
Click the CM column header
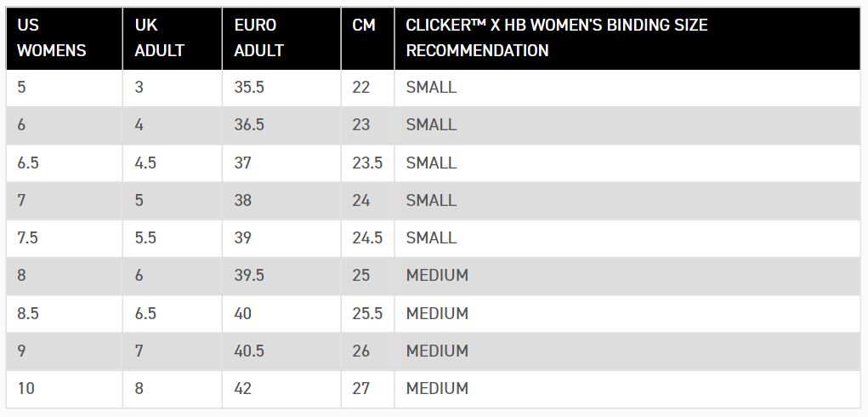364,26
